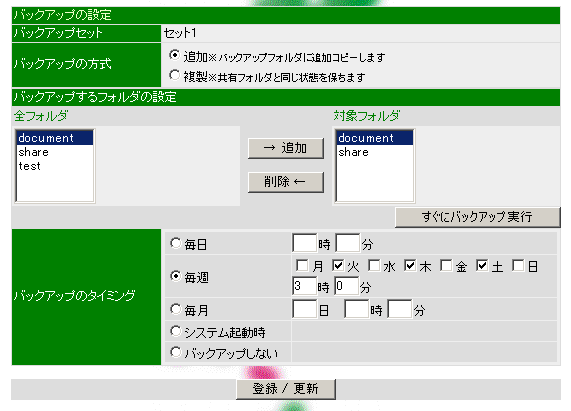Uncheck the 土 weekday checkbox
Image resolution: width=571 pixels, height=411 pixels.
[482, 266]
